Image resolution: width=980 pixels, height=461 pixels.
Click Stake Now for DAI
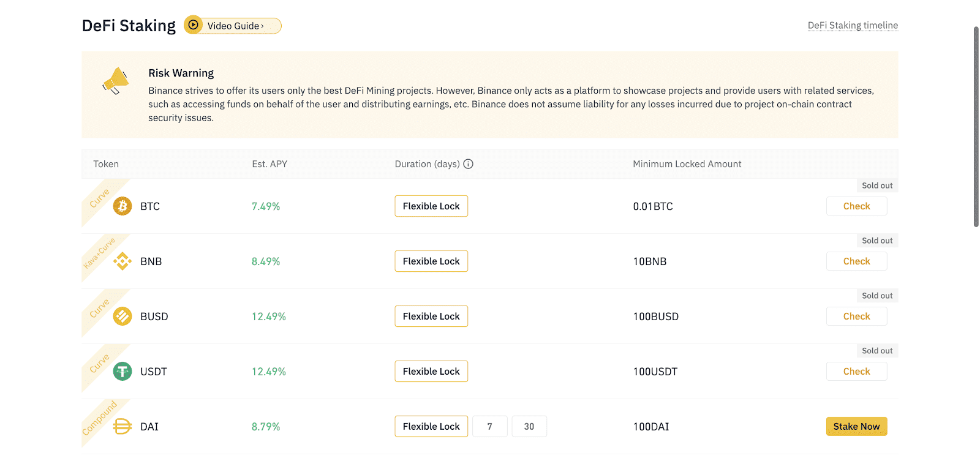[x=856, y=427]
